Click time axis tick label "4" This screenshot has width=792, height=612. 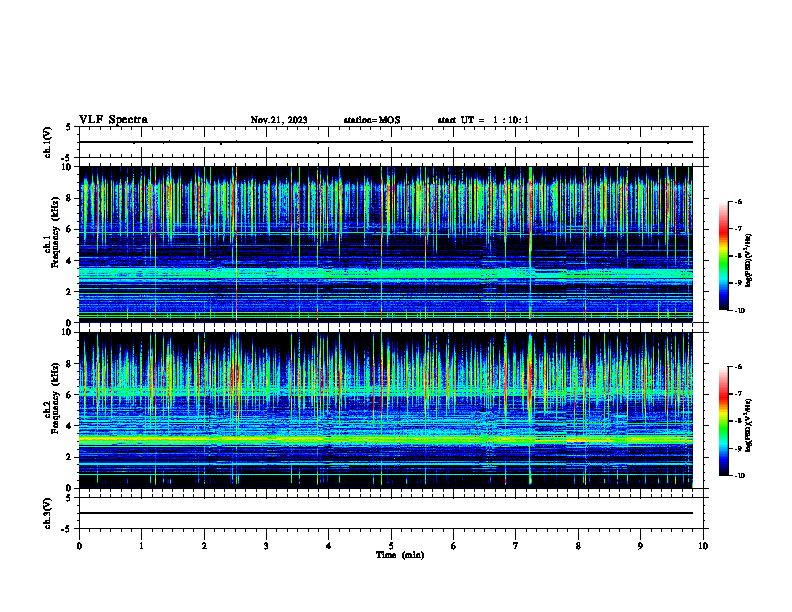[329, 546]
